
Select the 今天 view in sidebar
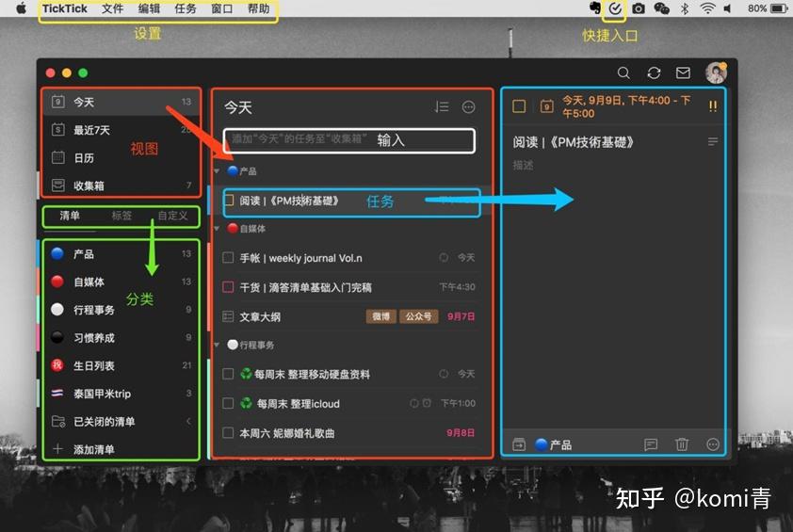click(x=121, y=102)
